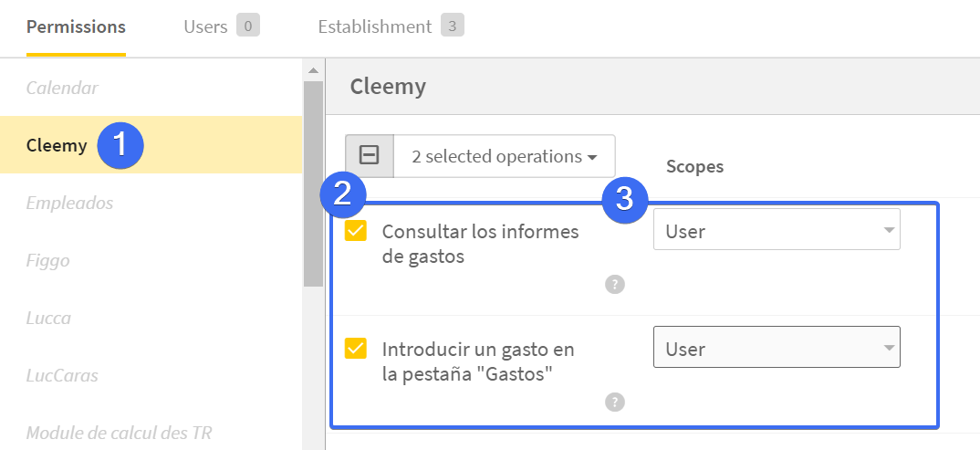Click the Establishment count badge 3
Image resolution: width=980 pixels, height=450 pixels.
coord(453,26)
